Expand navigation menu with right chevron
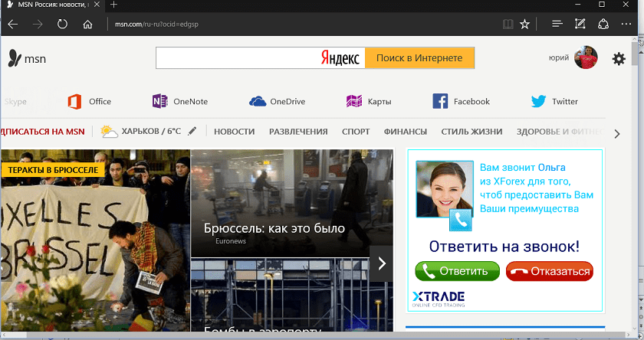The height and width of the screenshot is (340, 644). pos(617,134)
